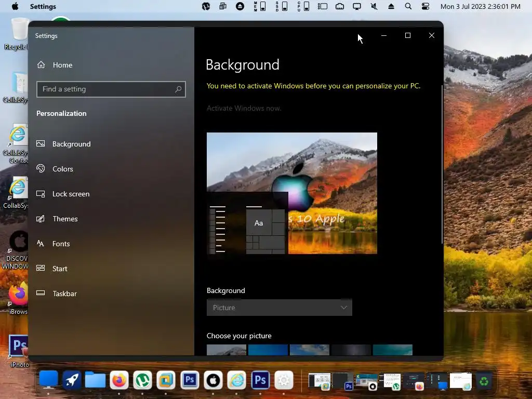
Task: Open the dark blue Photoshop icon in the dock
Action: 260,380
